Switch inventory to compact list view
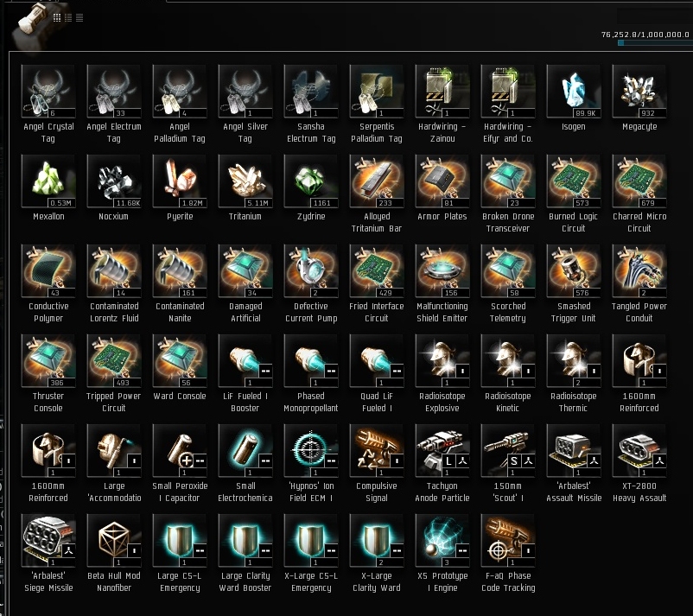The height and width of the screenshot is (616, 693). pos(79,17)
